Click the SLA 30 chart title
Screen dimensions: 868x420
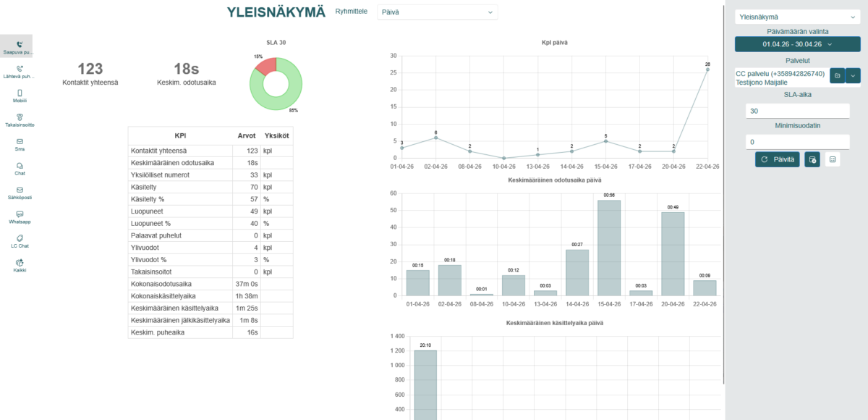coord(276,42)
